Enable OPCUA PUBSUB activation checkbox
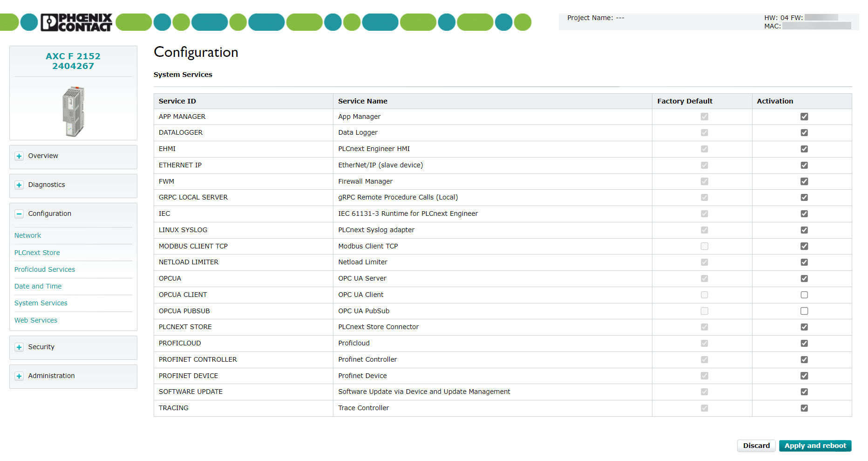 (x=804, y=311)
